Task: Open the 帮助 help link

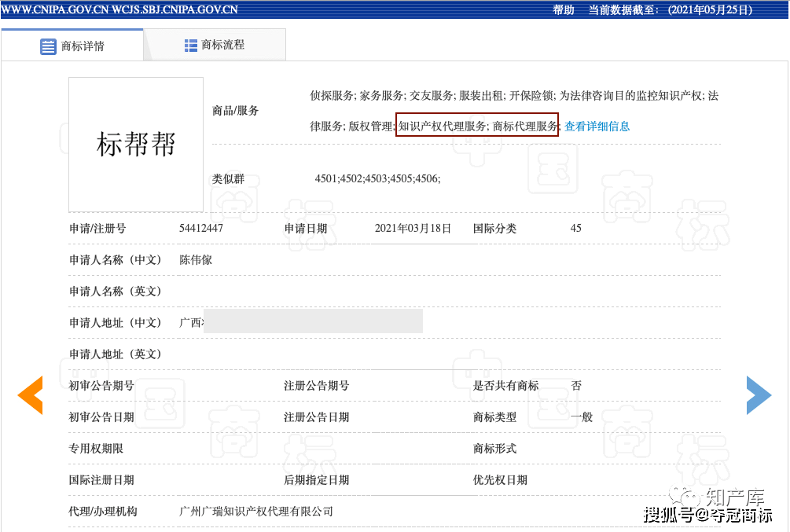Action: click(564, 9)
